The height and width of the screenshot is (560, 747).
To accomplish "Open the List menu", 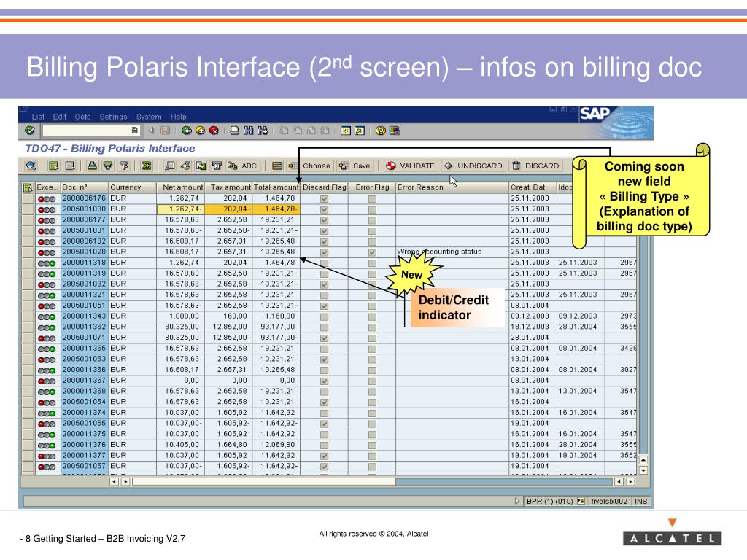I will pyautogui.click(x=38, y=117).
